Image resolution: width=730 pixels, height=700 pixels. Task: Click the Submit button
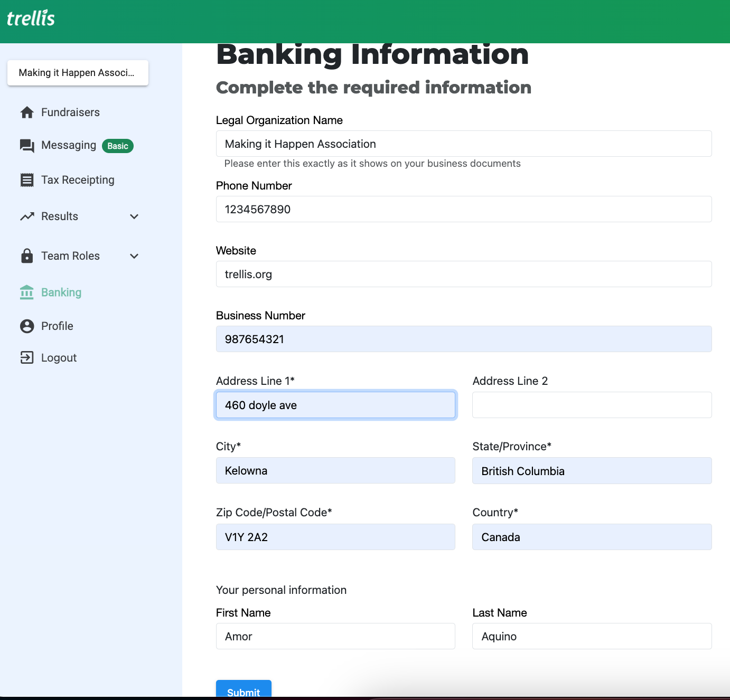tap(243, 692)
